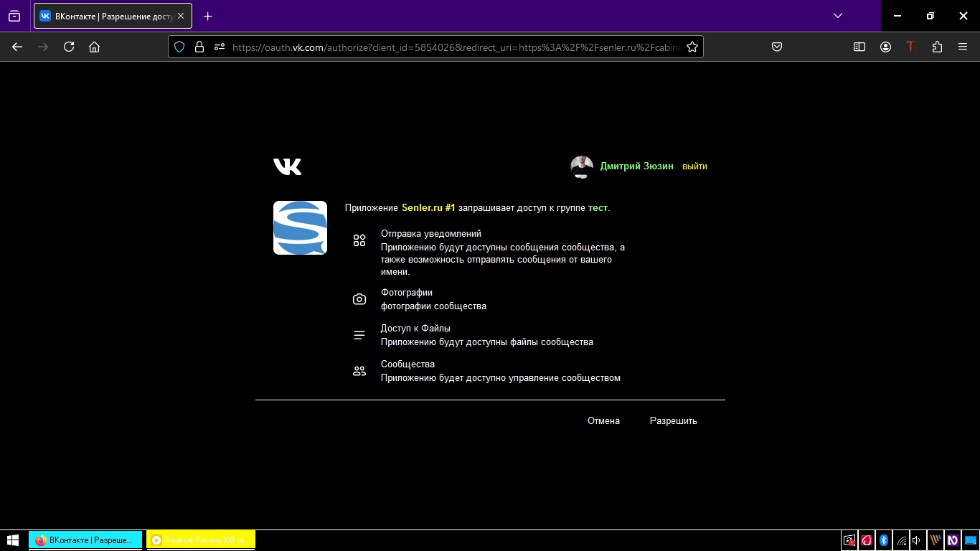Open the Firefox account icon

(x=885, y=47)
